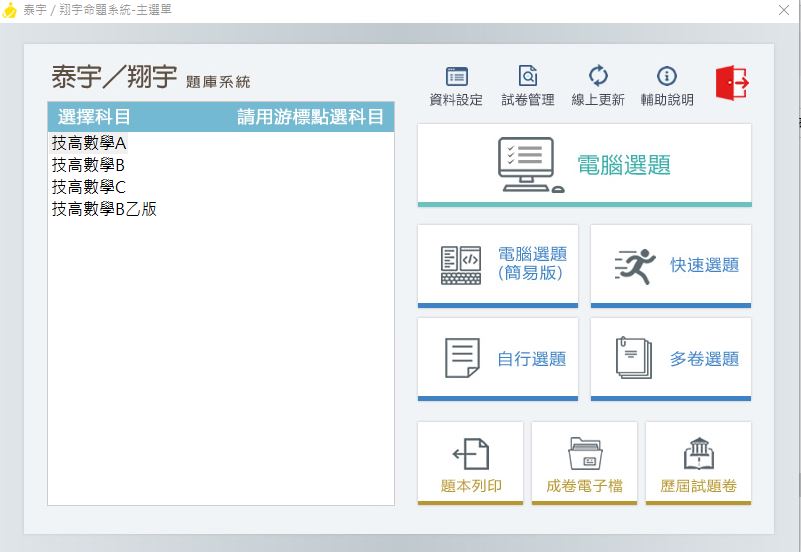Select subject 技高數學A in list
801x552 pixels.
tap(90, 143)
